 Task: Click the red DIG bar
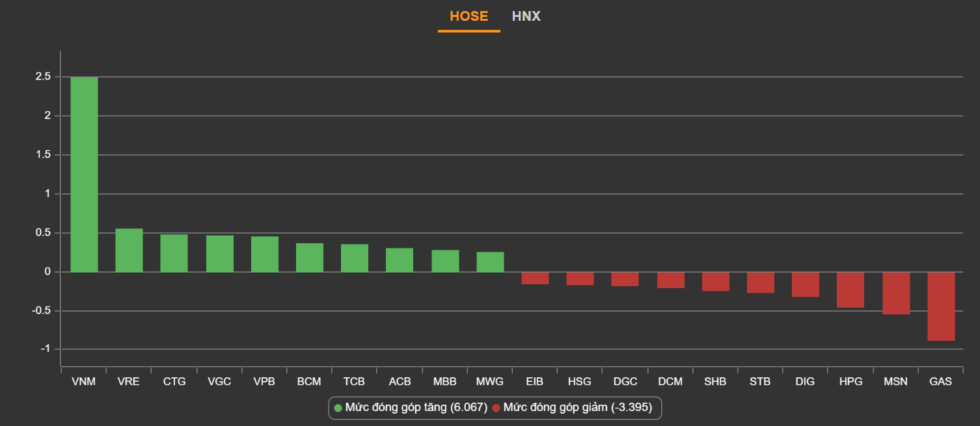point(805,284)
